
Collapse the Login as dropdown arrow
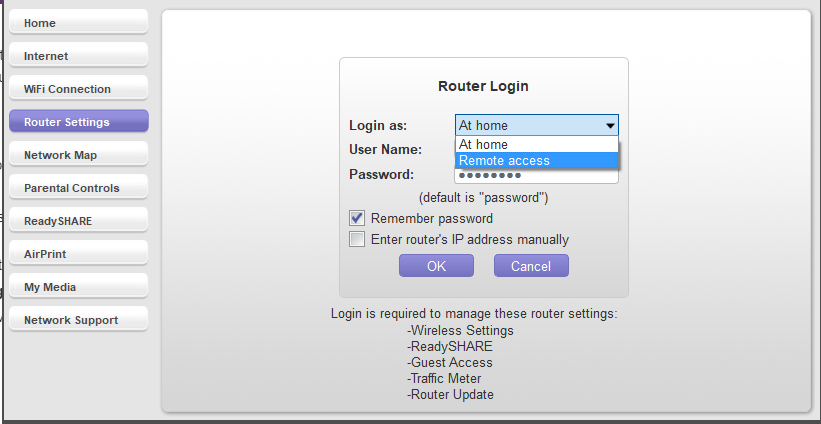tap(610, 126)
